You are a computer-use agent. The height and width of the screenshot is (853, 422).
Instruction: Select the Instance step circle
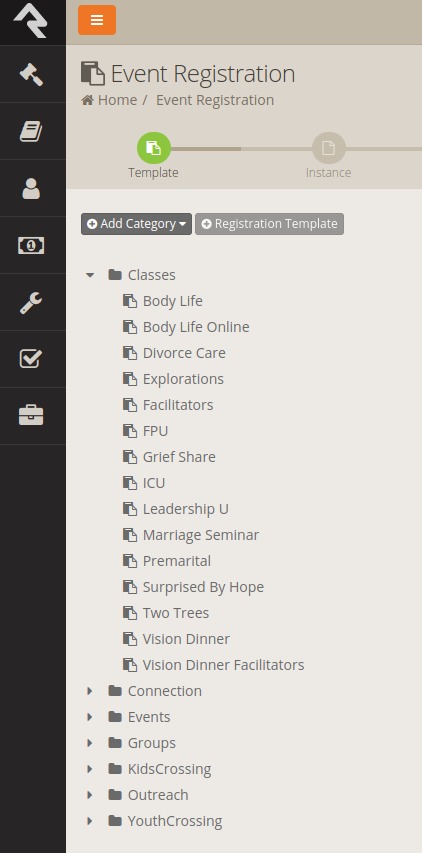[328, 148]
